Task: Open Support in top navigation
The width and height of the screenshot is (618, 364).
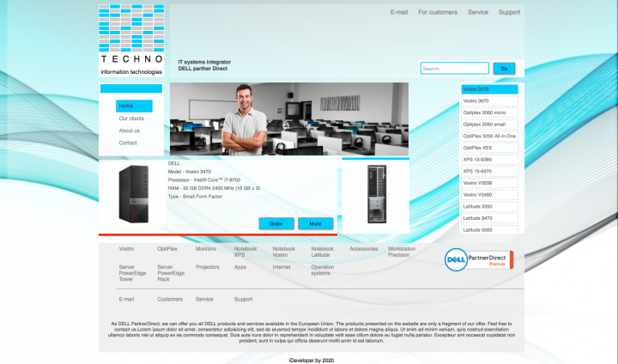Action: pyautogui.click(x=509, y=12)
